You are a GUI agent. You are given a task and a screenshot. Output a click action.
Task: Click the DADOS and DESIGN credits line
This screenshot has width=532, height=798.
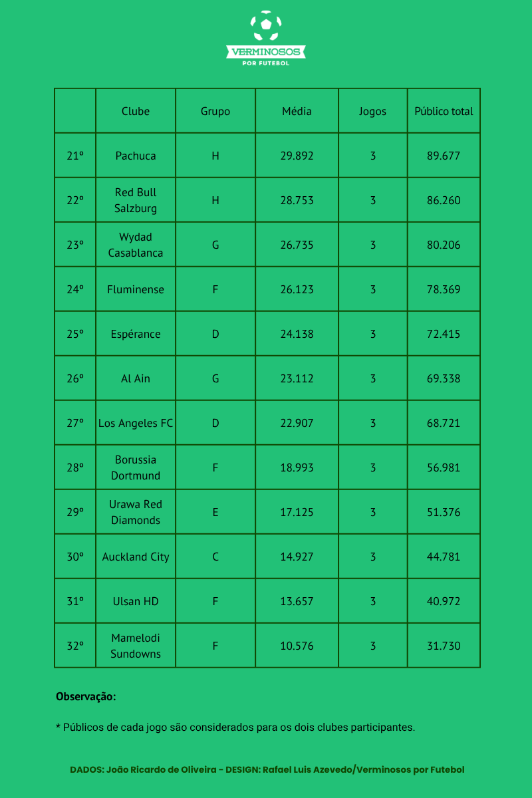pyautogui.click(x=267, y=769)
